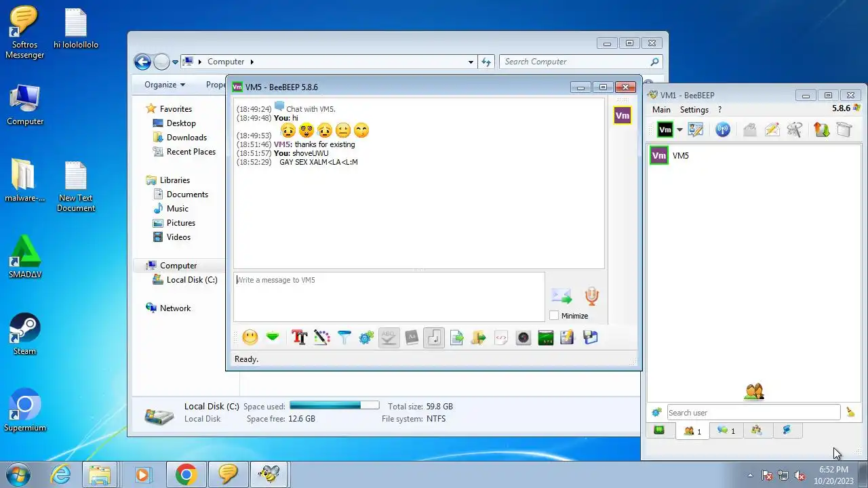Open the yellow smiley emoticon picker
The height and width of the screenshot is (488, 868).
click(x=250, y=337)
